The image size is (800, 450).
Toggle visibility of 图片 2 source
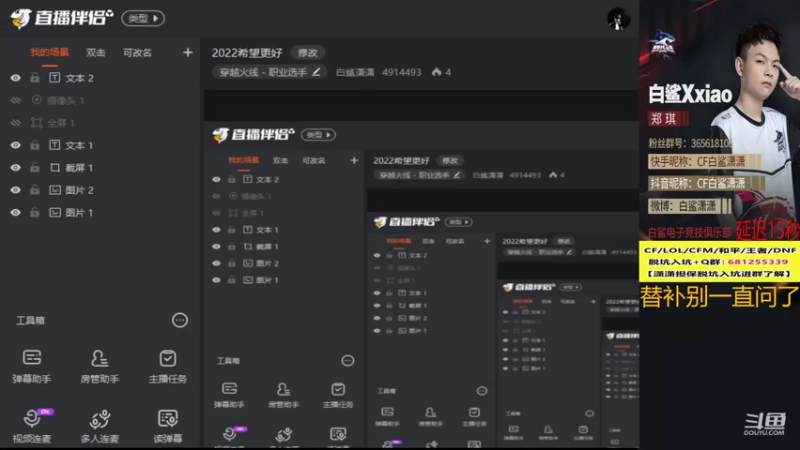tap(16, 190)
